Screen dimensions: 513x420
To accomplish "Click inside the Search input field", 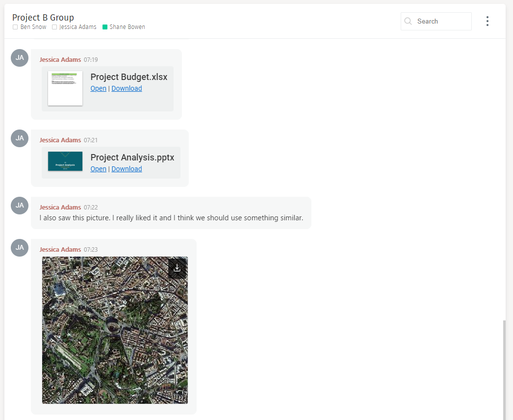I will [441, 21].
